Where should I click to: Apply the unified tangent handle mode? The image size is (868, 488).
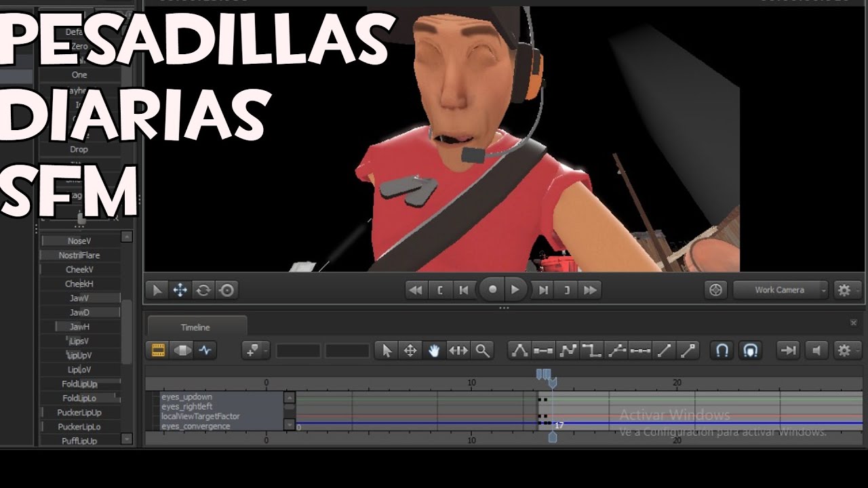616,350
